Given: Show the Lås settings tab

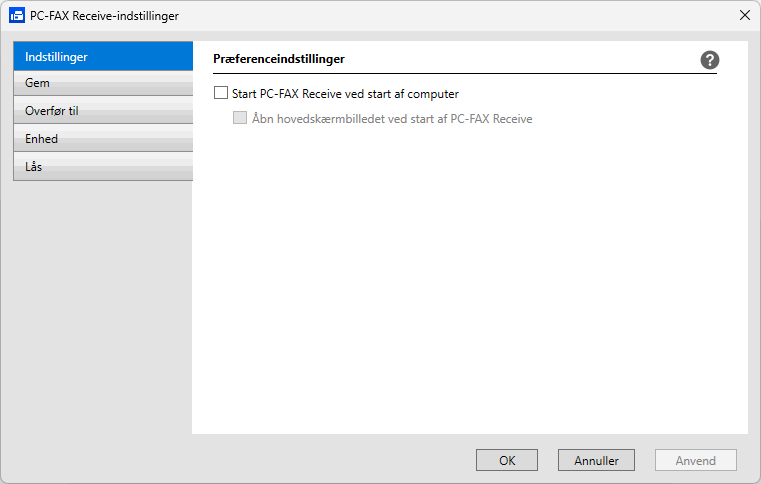Looking at the screenshot, I should [x=102, y=167].
